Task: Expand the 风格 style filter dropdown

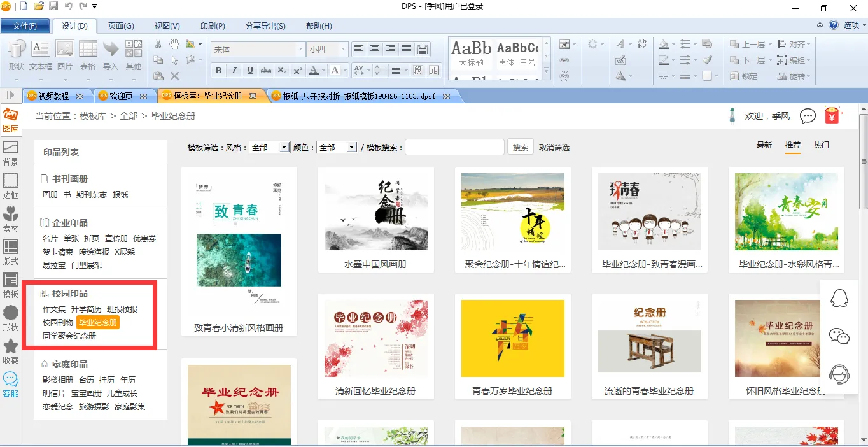Action: tap(284, 147)
